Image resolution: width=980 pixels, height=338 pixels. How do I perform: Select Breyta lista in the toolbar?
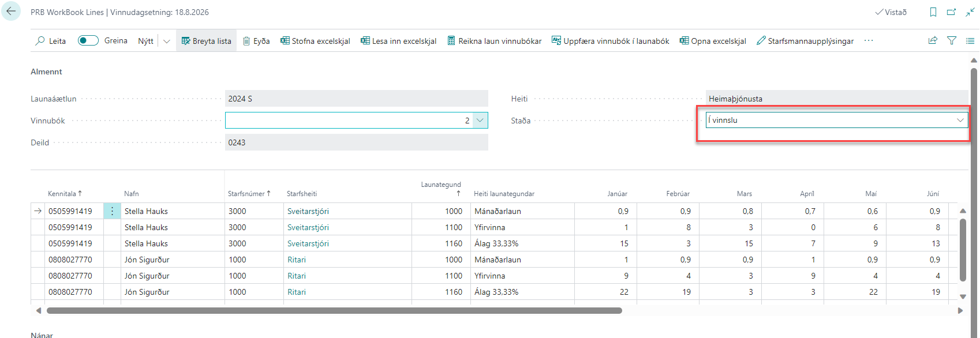pos(206,41)
